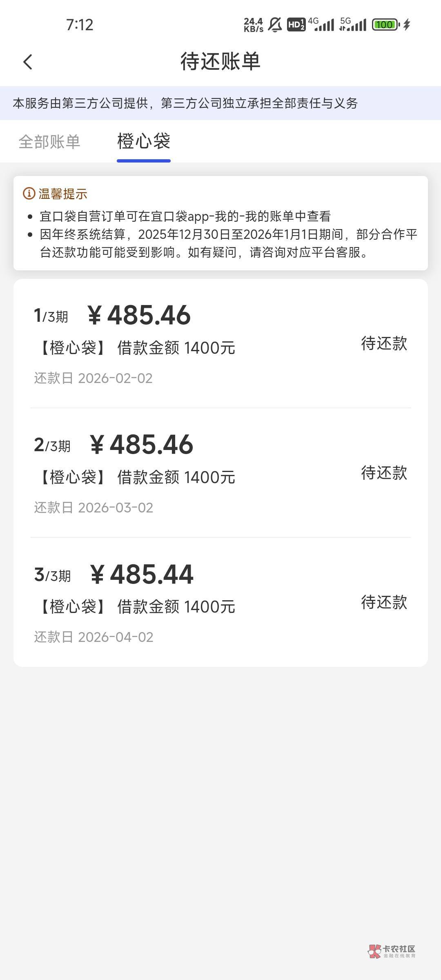The width and height of the screenshot is (441, 980).
Task: Tap the muted notification bell icon
Action: click(275, 25)
